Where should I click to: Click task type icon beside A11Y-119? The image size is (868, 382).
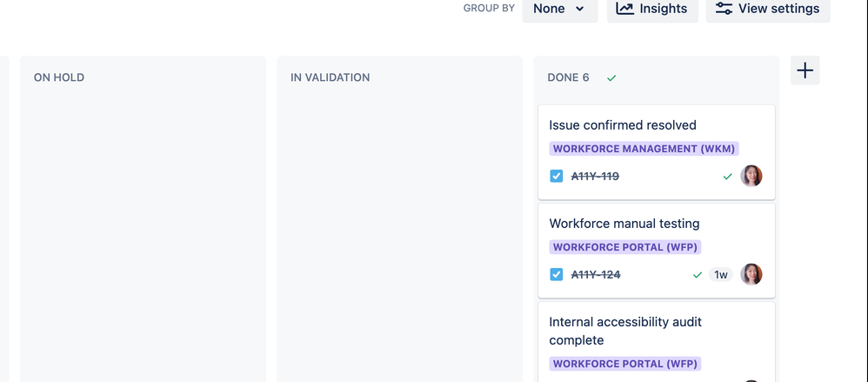[557, 176]
